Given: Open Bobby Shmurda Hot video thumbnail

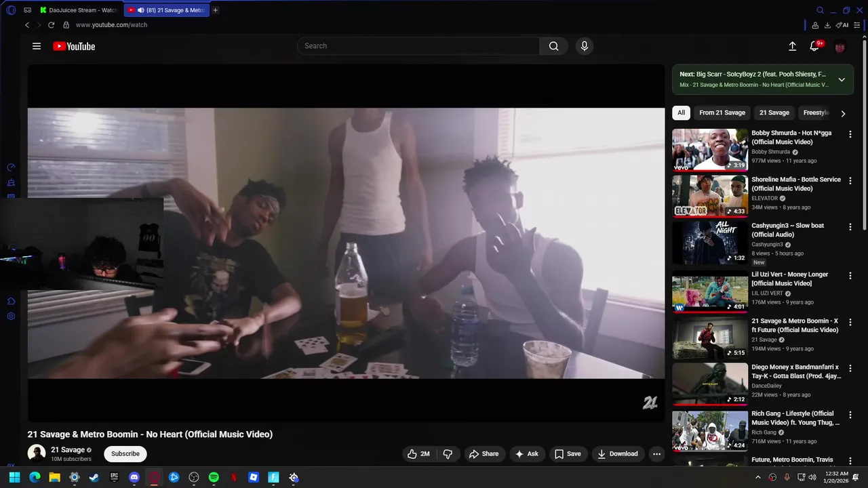Looking at the screenshot, I should click(x=710, y=150).
